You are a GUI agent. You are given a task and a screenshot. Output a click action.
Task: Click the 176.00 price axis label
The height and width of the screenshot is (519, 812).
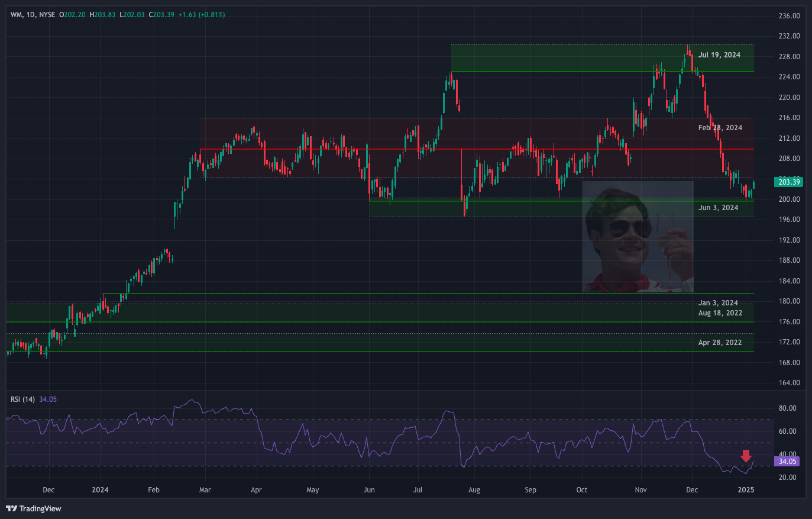coord(789,322)
